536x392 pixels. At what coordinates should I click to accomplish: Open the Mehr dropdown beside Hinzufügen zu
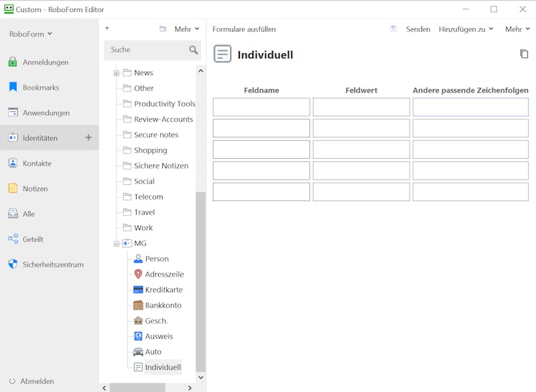coord(517,29)
